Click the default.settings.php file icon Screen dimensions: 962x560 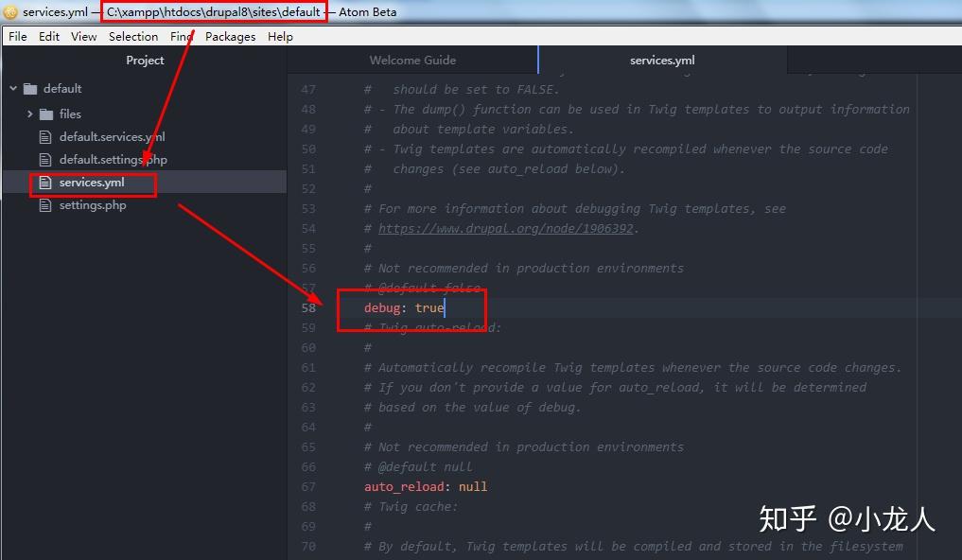tap(44, 160)
